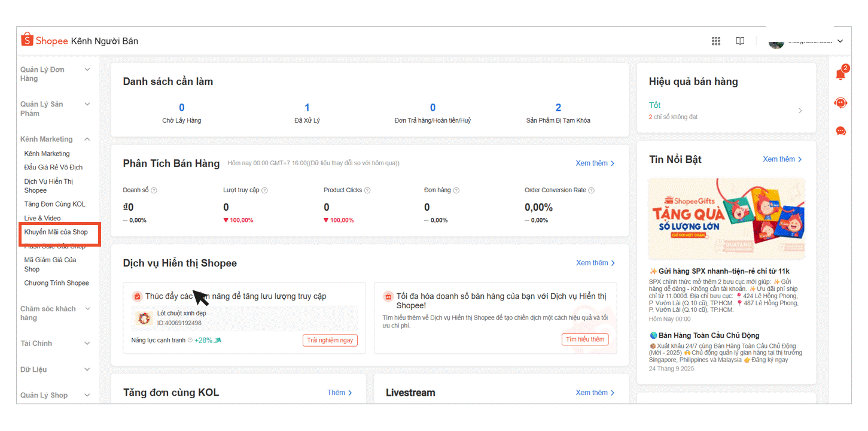
Task: Click help icon beside Order Conversion Rate
Action: (x=591, y=190)
